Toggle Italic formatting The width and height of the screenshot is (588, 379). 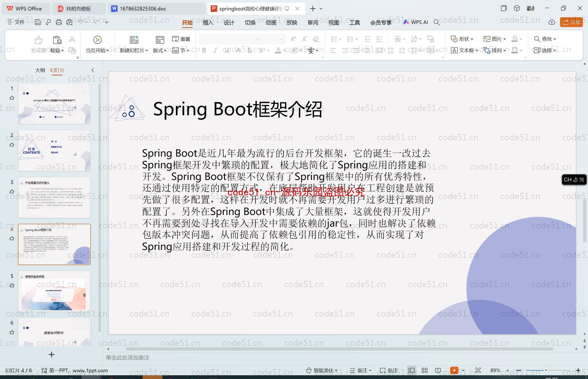(215, 50)
